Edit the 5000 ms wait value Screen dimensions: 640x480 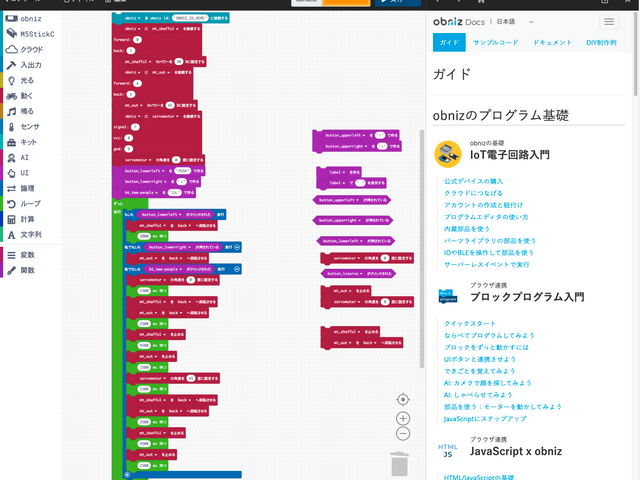coord(144,236)
